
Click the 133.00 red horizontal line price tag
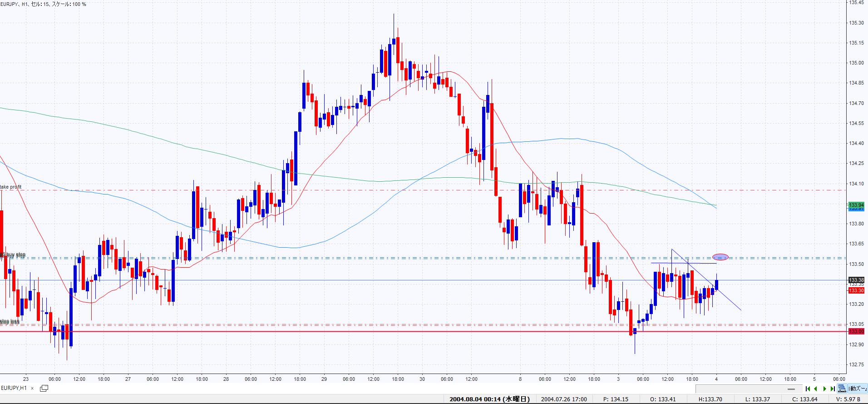856,331
